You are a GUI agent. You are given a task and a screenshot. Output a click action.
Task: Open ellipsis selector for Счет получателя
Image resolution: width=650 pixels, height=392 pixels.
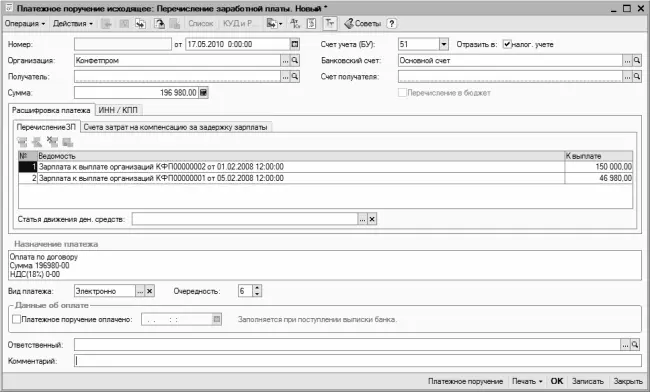[627, 77]
